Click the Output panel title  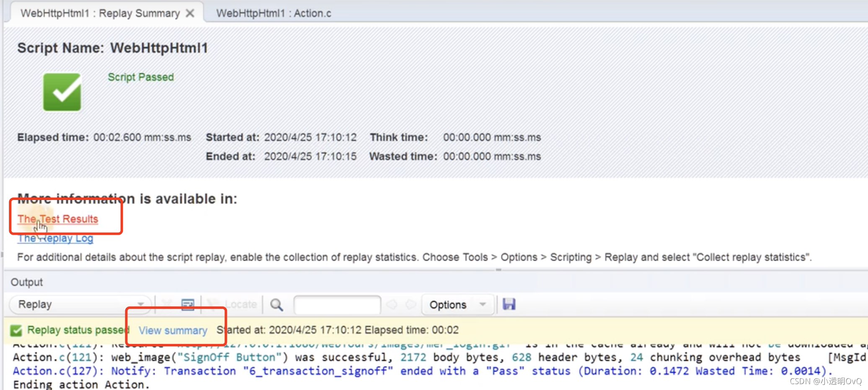point(27,282)
